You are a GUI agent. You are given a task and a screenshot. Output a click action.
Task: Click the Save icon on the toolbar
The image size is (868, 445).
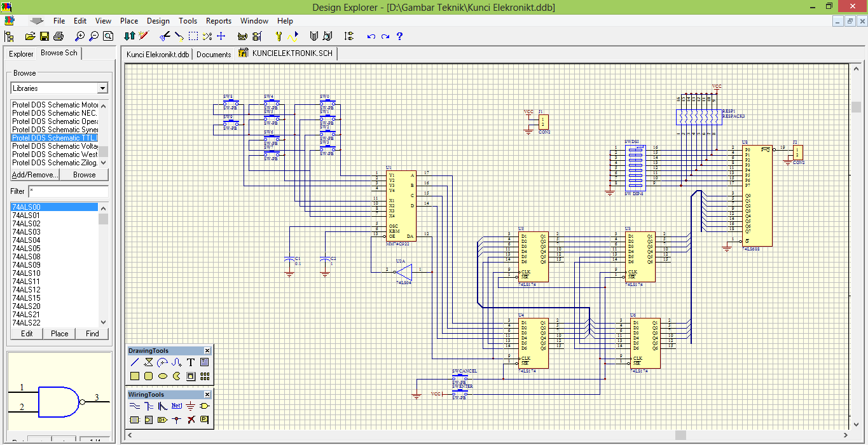pos(44,36)
